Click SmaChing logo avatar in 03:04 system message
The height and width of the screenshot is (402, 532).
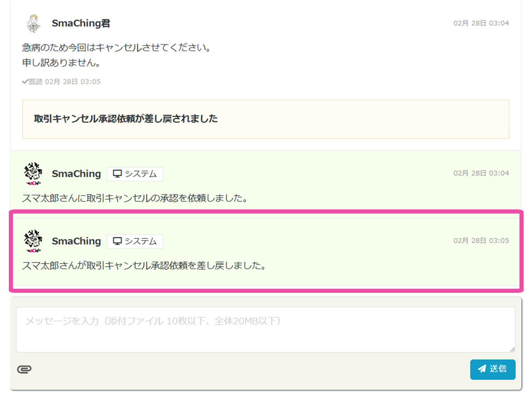32,174
